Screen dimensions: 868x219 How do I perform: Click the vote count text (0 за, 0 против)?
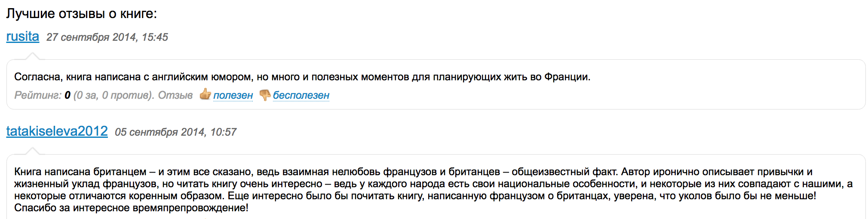(x=113, y=95)
